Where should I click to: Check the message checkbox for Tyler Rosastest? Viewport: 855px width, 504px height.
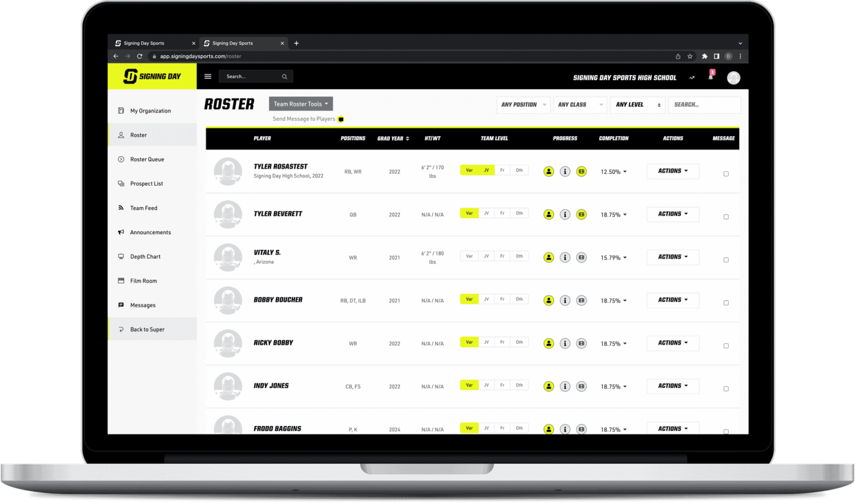click(x=726, y=174)
